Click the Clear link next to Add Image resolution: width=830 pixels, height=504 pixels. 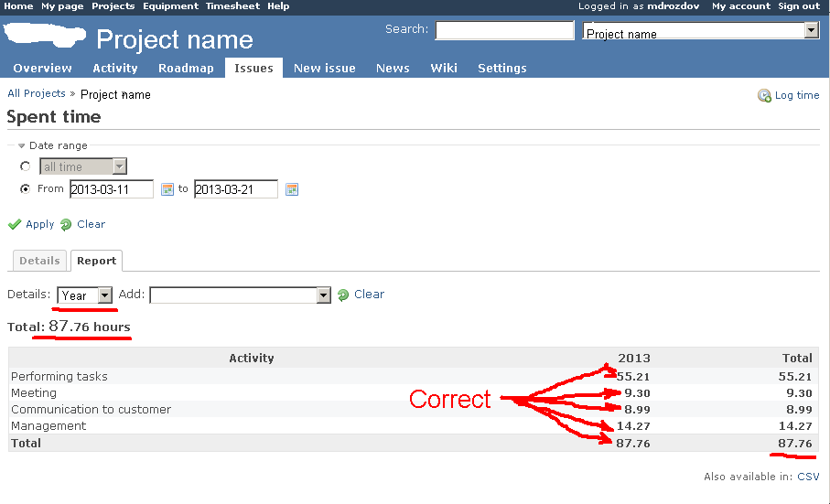369,295
